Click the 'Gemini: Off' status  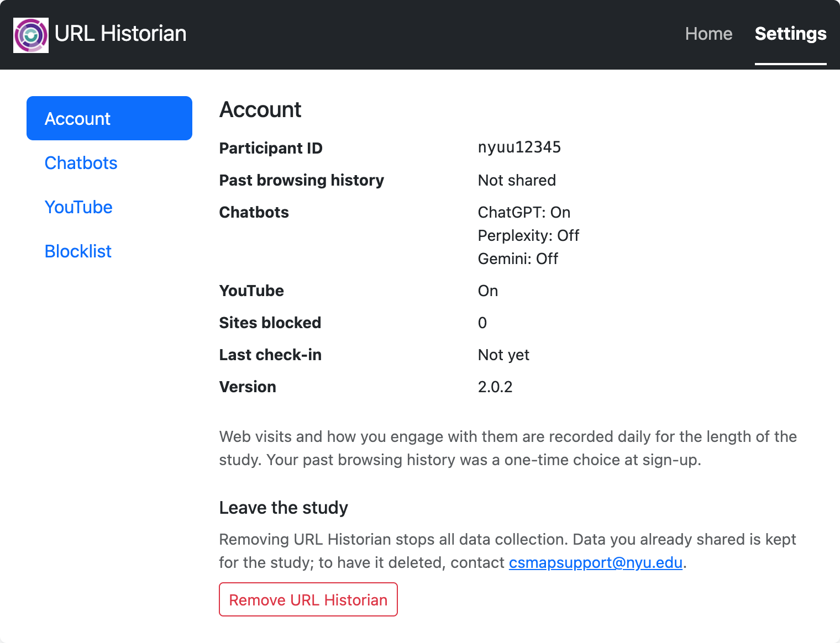518,259
